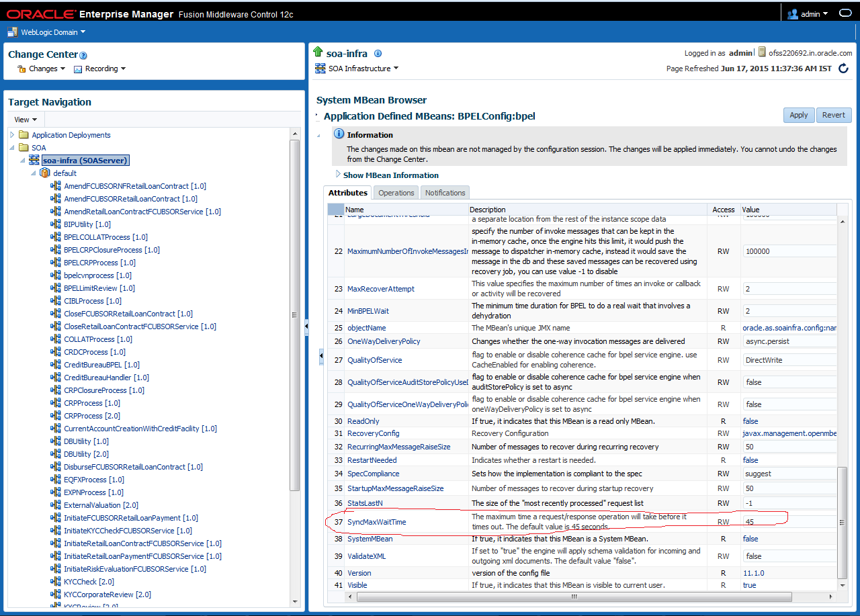Click the host icon beside ofss220692.in.oracle.com
The image size is (860, 616).
click(762, 52)
